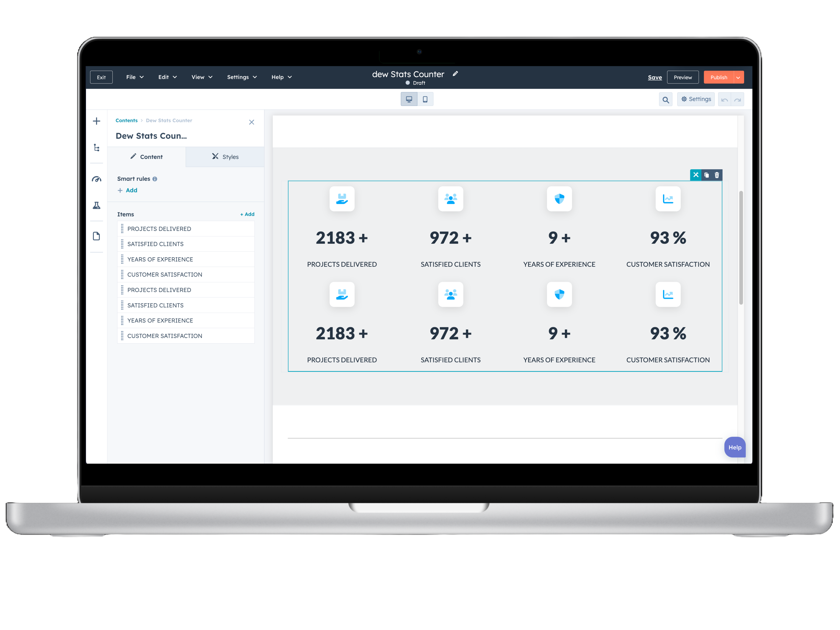Open the test flask sidebar icon
Screen dimensions: 840x630
tap(97, 205)
